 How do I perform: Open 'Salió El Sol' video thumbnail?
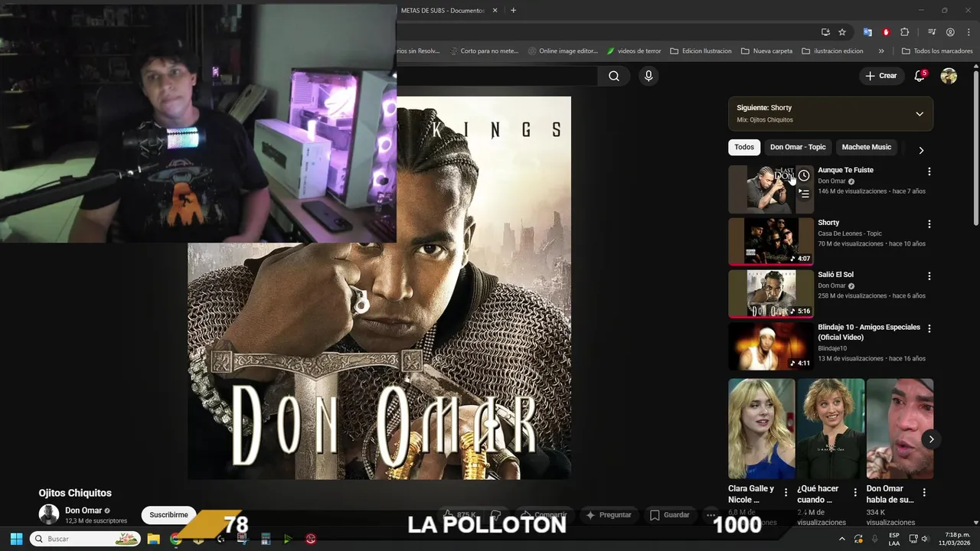771,293
